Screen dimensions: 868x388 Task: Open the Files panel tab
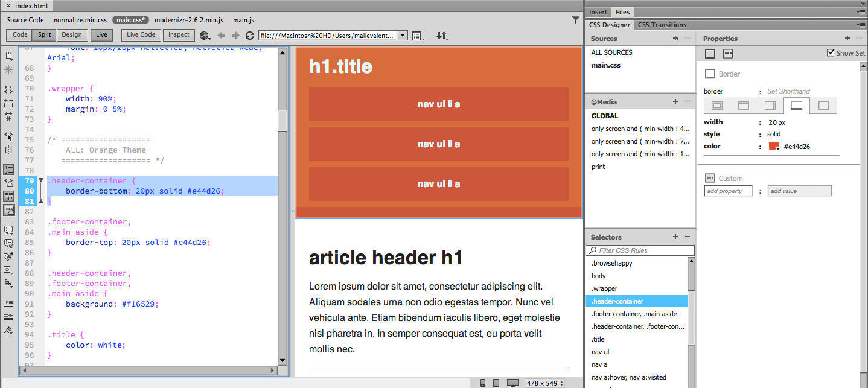622,12
